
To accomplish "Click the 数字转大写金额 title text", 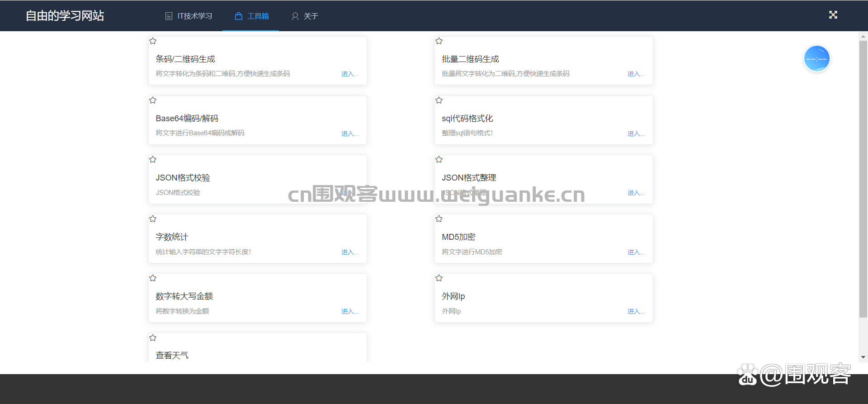I will [184, 296].
